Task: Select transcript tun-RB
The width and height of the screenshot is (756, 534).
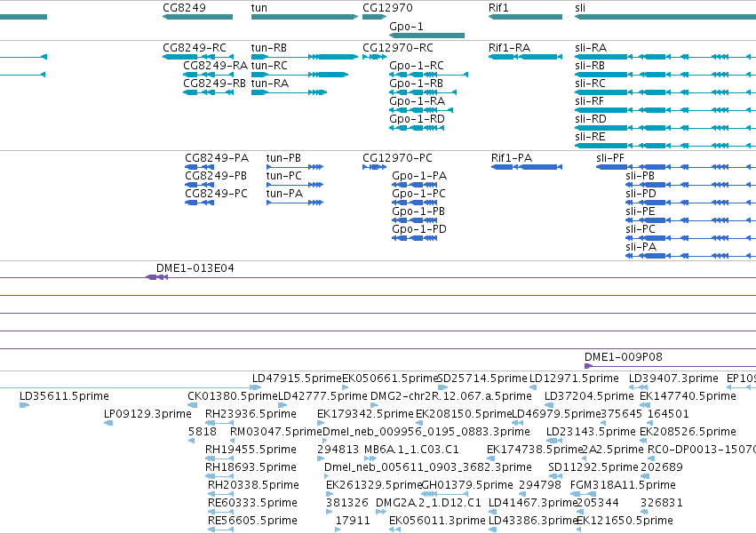Action: 304,57
